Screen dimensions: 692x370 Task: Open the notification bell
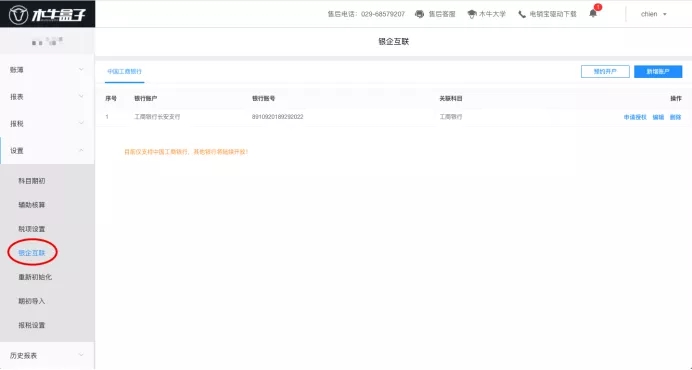[593, 13]
